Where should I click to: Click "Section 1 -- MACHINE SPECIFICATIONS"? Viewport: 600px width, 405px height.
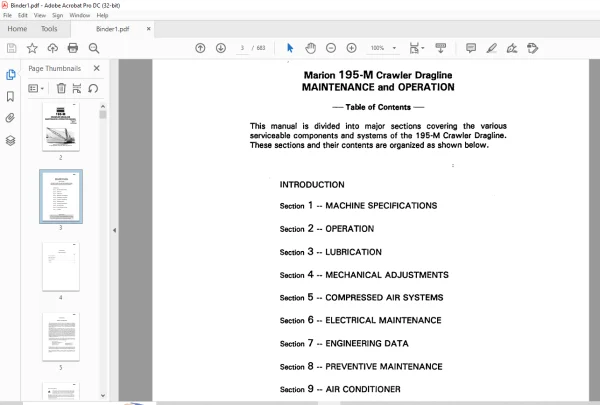[x=358, y=206]
